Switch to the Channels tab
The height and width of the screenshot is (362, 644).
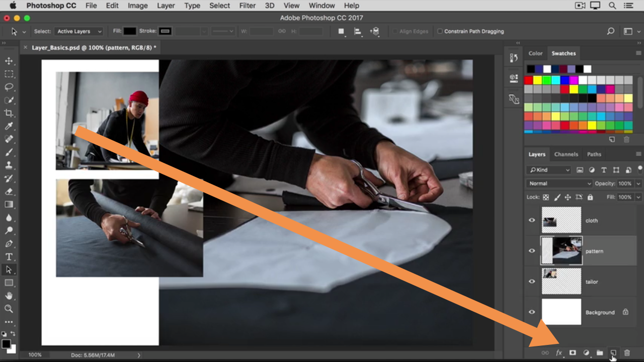tap(566, 154)
